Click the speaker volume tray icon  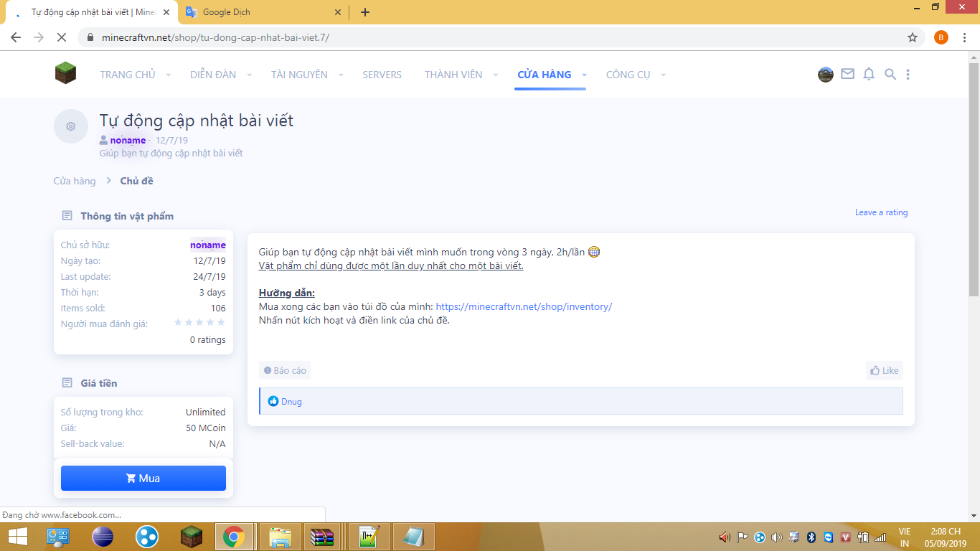777,537
